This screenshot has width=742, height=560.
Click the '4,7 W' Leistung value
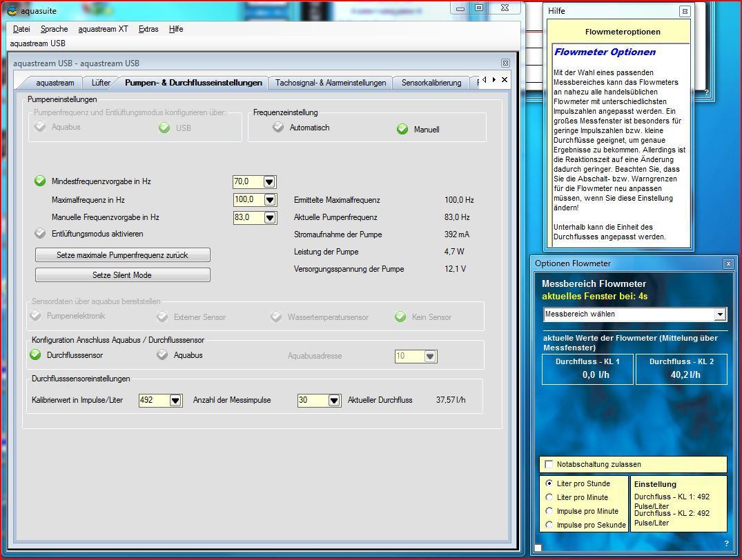[453, 252]
